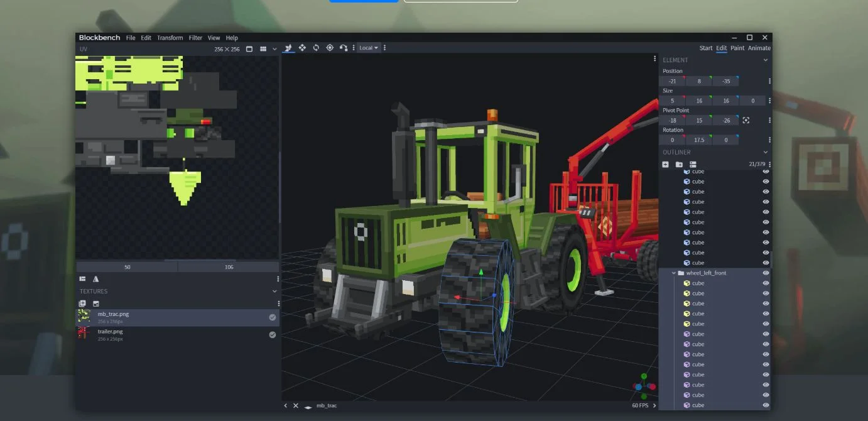Click the UV position slider showing 50
The height and width of the screenshot is (421, 868).
(x=127, y=267)
